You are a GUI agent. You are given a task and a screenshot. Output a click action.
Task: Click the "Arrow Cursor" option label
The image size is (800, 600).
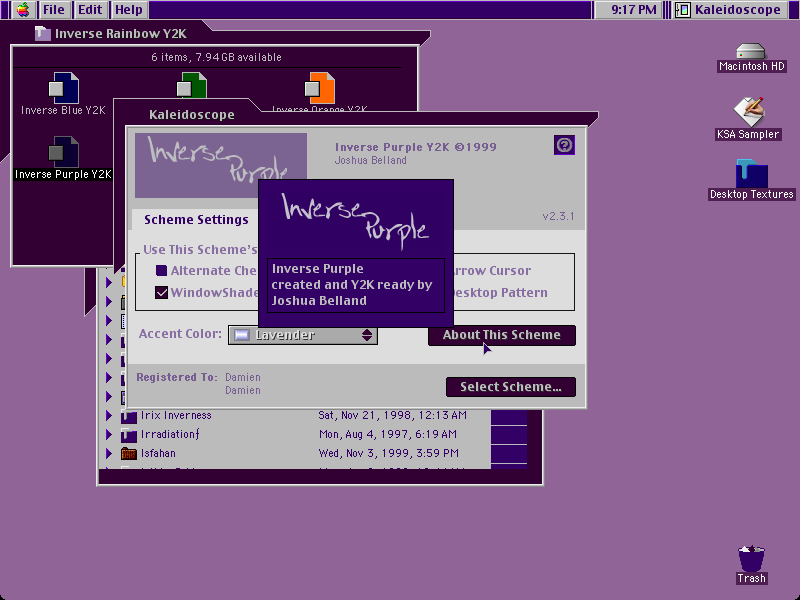tap(491, 270)
